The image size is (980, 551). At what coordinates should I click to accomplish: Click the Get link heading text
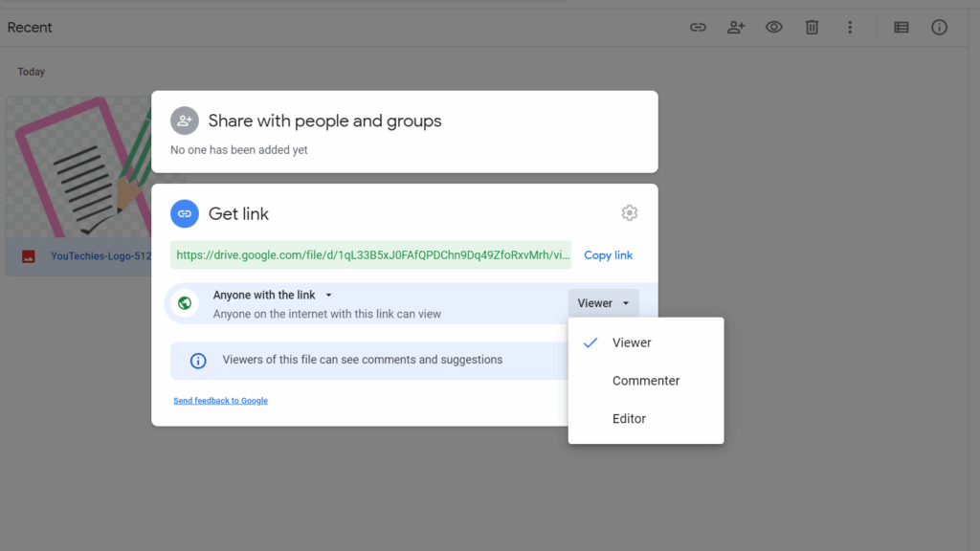click(238, 213)
